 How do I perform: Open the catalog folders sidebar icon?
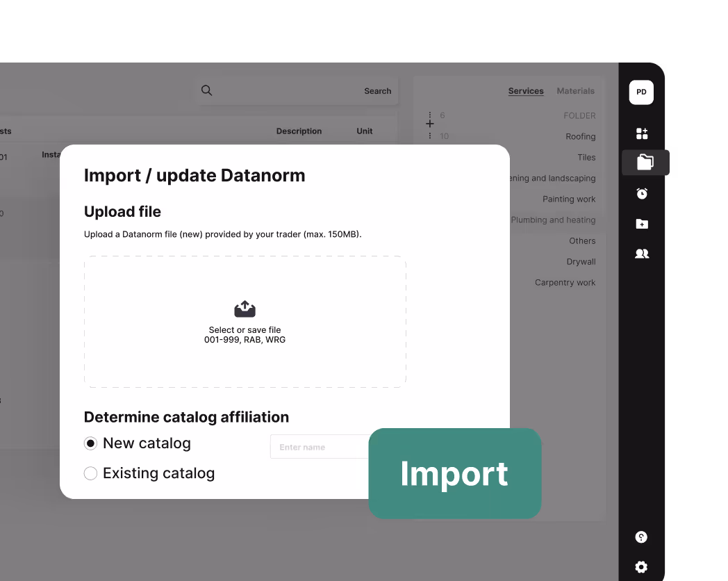(x=645, y=162)
